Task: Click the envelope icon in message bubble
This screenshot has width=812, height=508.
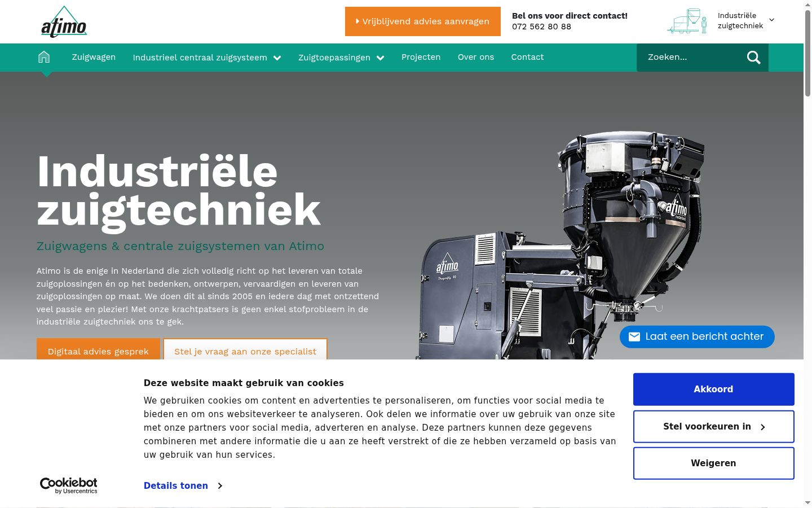Action: (x=634, y=337)
